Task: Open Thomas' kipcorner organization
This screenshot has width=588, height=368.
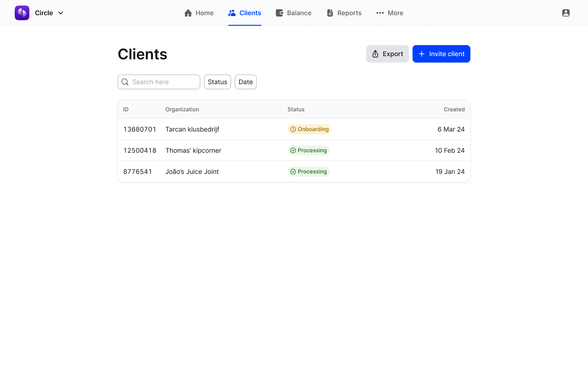Action: click(x=193, y=150)
